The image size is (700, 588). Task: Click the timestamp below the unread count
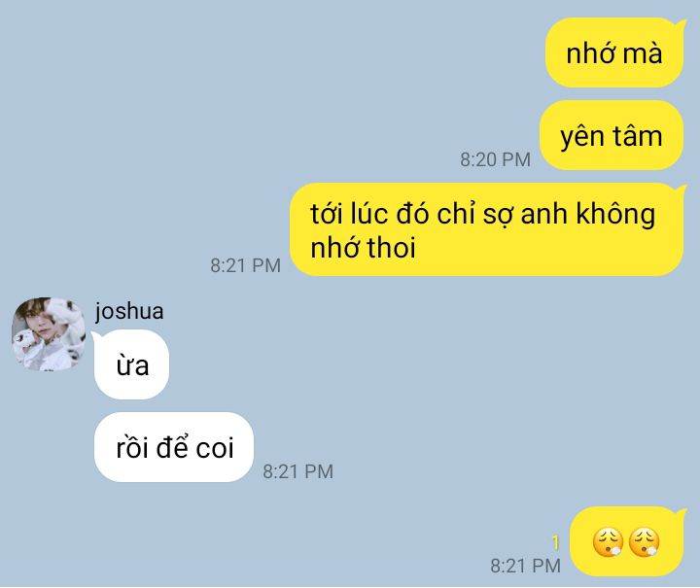point(525,566)
